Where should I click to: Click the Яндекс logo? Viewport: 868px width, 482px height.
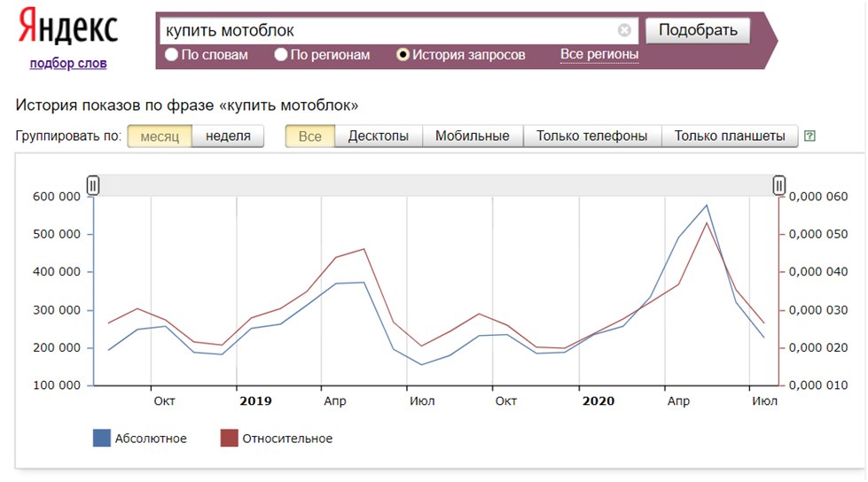click(68, 29)
